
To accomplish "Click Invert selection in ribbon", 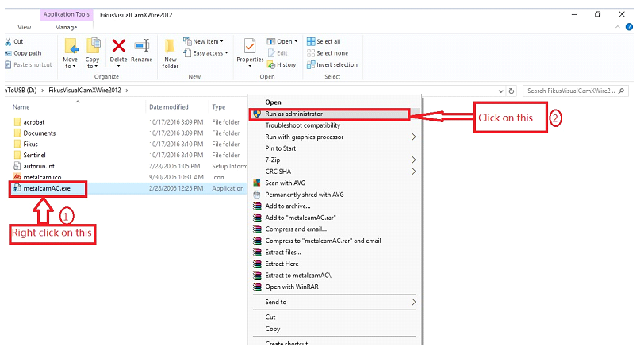I will tap(332, 64).
